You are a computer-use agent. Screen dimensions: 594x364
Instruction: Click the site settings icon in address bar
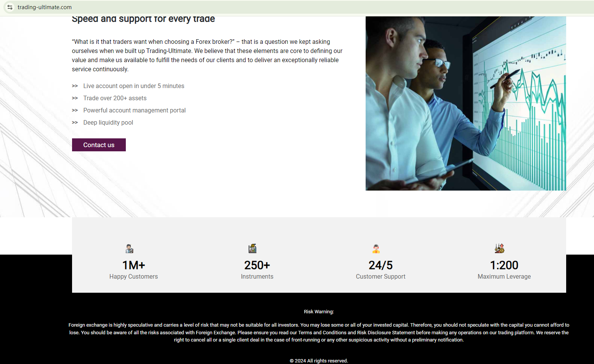[10, 7]
